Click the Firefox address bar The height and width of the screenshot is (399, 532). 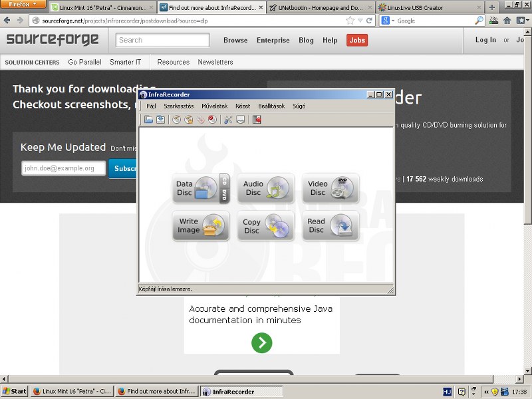tap(192, 21)
